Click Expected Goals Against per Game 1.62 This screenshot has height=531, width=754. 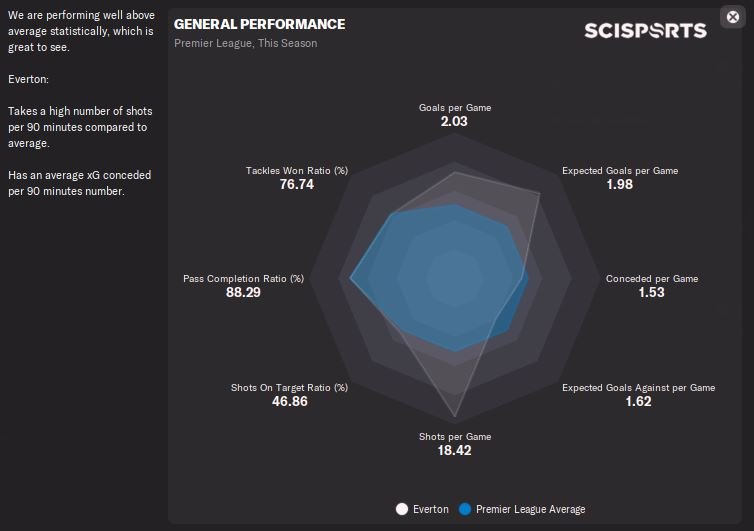pyautogui.click(x=638, y=401)
